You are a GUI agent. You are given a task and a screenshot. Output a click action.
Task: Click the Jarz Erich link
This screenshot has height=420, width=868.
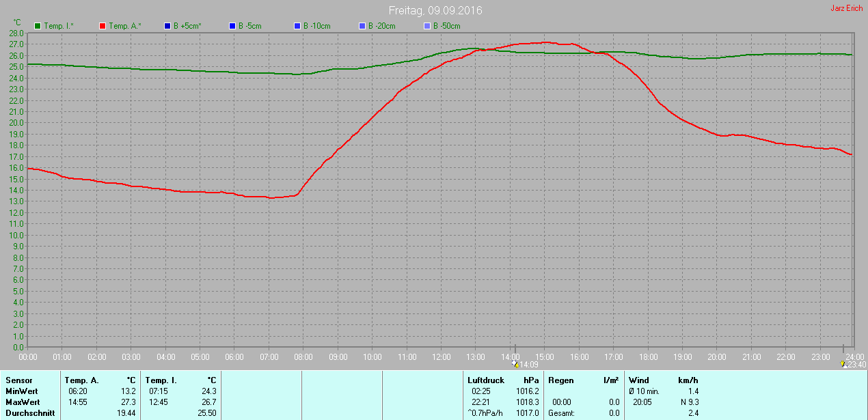(x=847, y=8)
